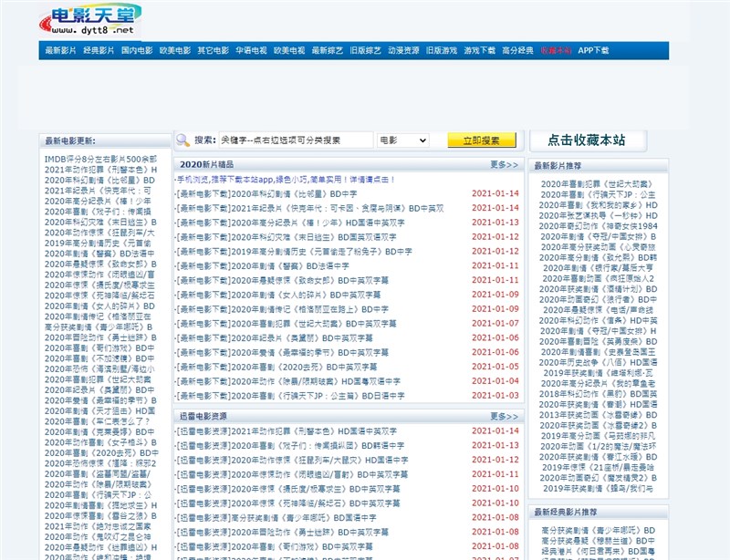
Task: Open 2013年获奖动画《冰雪奇缘》 link
Action: (599, 415)
